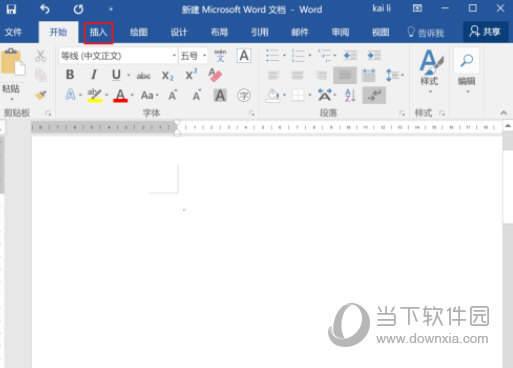This screenshot has height=368, width=513.
Task: Open the 样式 styles gallery
Action: click(429, 72)
